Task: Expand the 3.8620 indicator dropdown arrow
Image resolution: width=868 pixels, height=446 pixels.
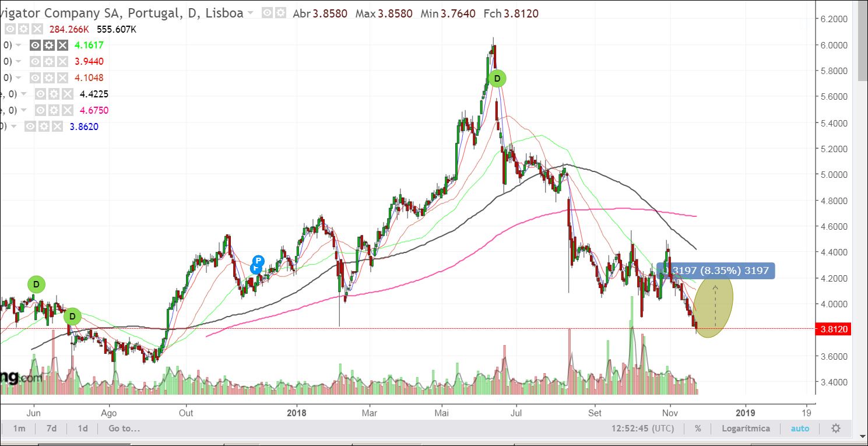Action: [13, 127]
